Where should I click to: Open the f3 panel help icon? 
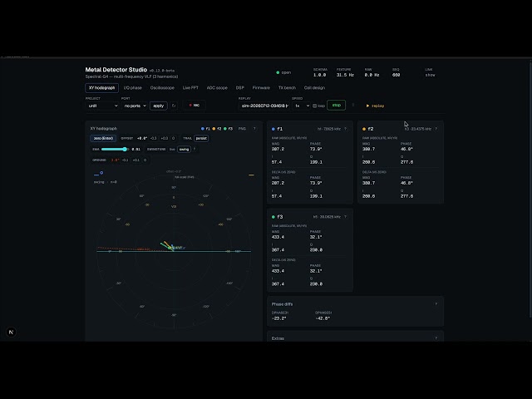pyautogui.click(x=346, y=217)
